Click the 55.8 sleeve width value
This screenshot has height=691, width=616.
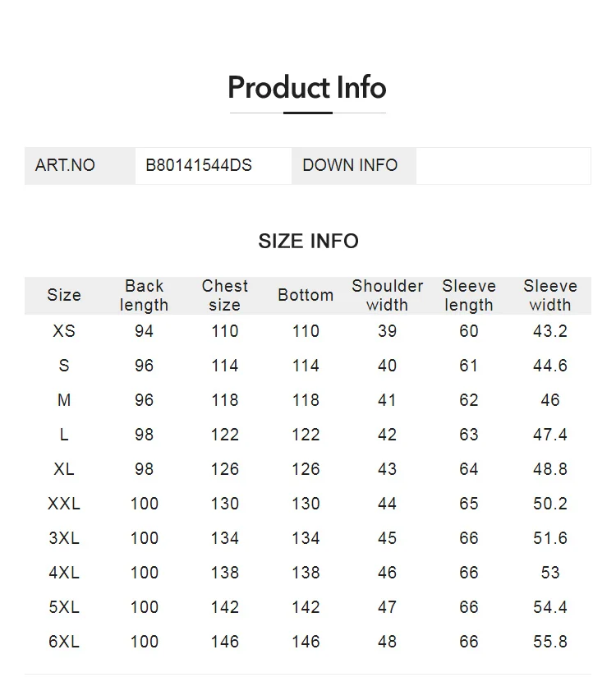[x=550, y=642]
